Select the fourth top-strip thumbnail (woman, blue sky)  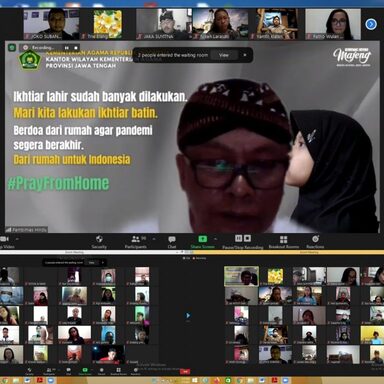[220, 24]
